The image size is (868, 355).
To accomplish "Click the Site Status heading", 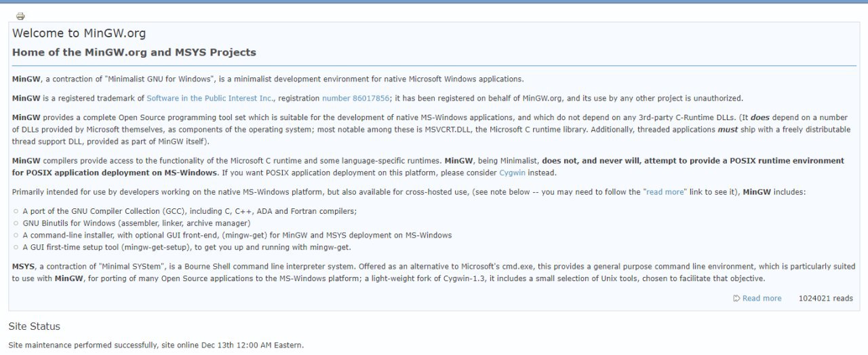I will 34,326.
